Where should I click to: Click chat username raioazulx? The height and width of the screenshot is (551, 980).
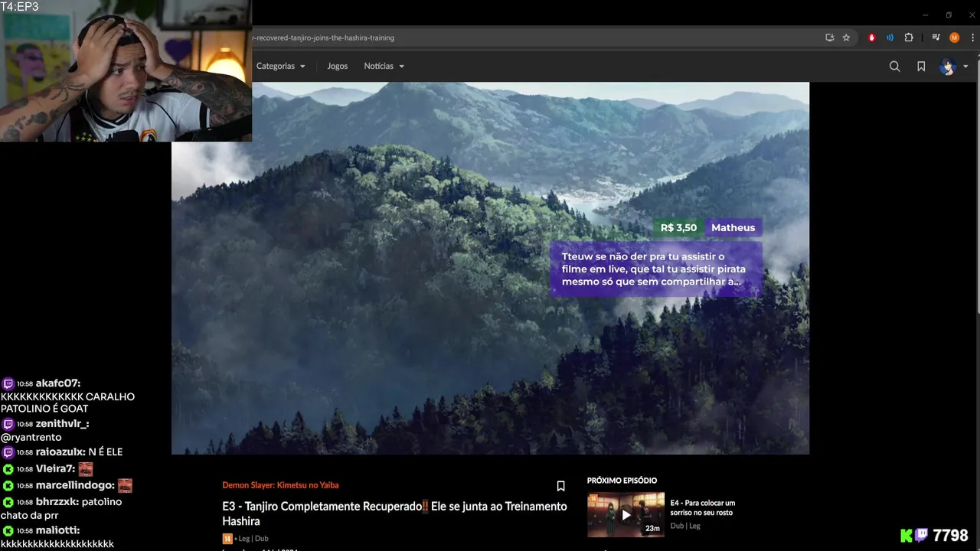pos(60,452)
